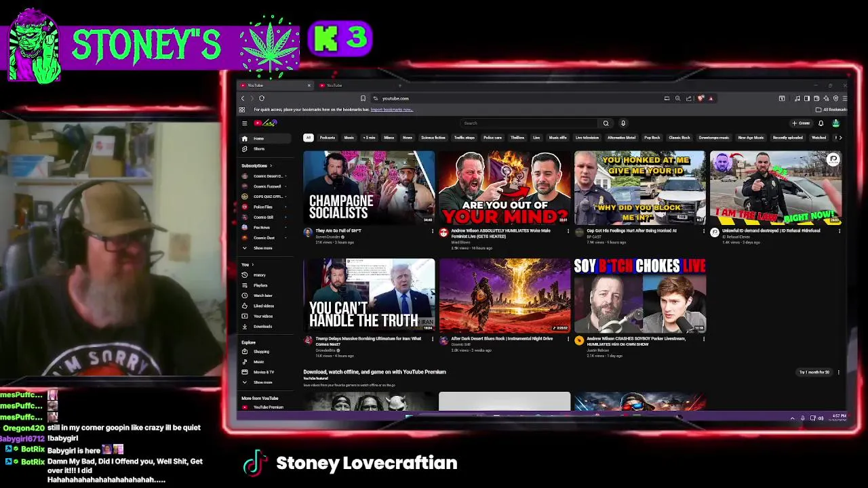Open the Brave Shields lion icon

click(701, 98)
